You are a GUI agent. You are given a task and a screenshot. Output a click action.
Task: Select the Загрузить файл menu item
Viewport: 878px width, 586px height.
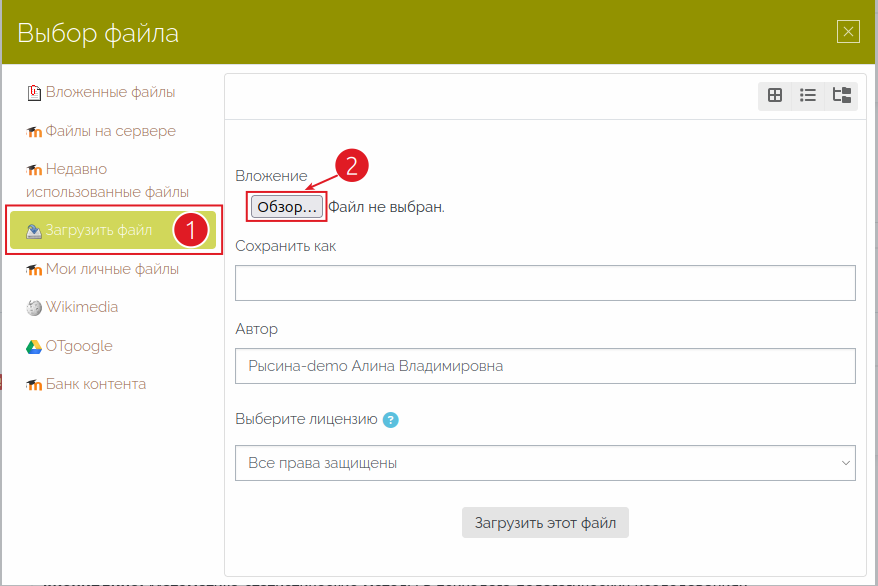[99, 231]
